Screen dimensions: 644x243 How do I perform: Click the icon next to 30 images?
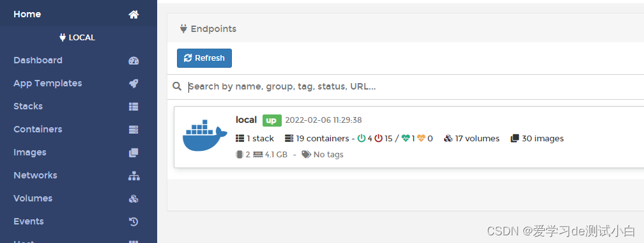pyautogui.click(x=515, y=139)
